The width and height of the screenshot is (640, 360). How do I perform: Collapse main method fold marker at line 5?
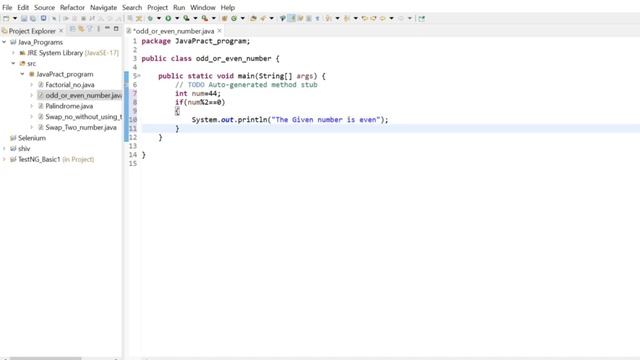coord(139,76)
